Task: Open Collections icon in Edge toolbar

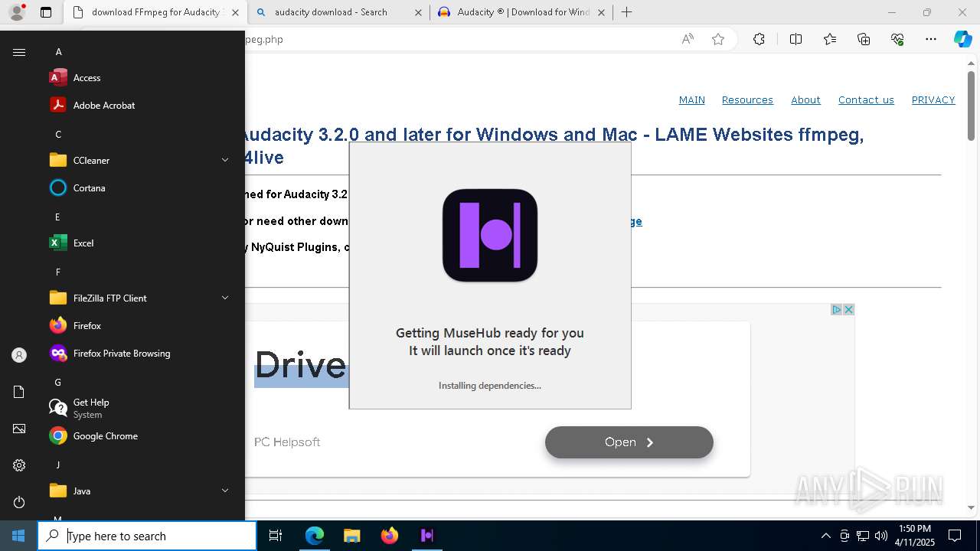Action: point(864,39)
